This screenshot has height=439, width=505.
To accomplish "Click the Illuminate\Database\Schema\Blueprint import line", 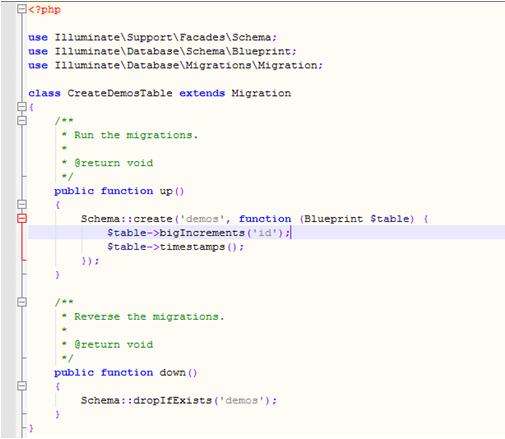I will [162, 51].
